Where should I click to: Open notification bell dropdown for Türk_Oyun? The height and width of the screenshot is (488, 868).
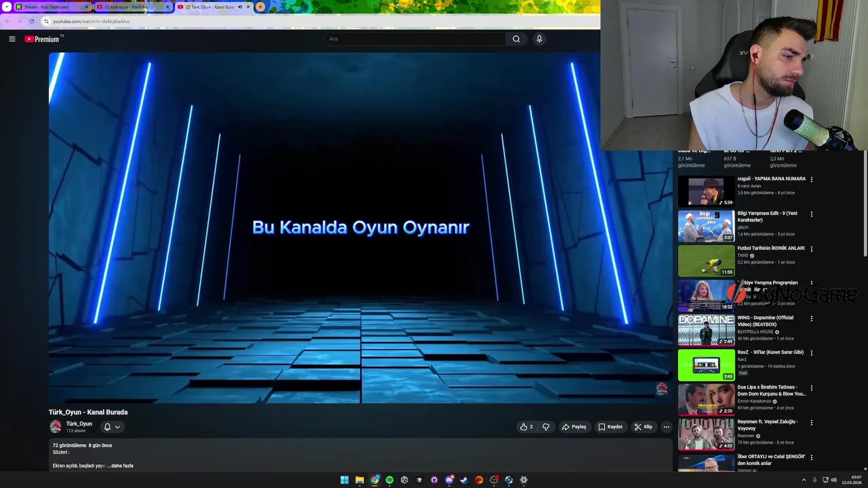(x=112, y=427)
